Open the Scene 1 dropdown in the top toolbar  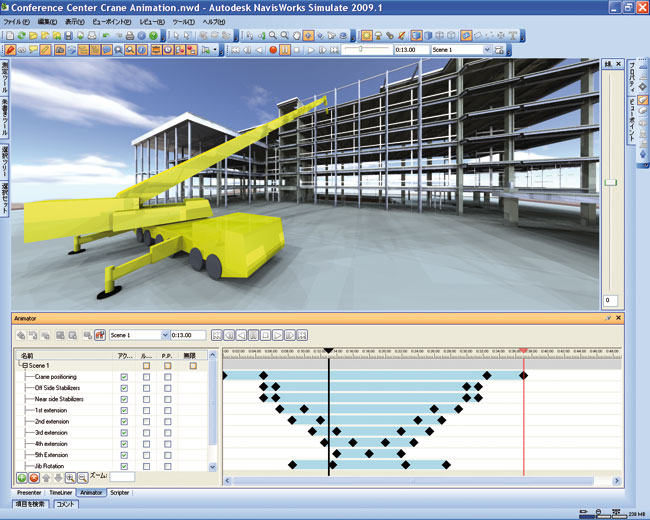point(486,49)
